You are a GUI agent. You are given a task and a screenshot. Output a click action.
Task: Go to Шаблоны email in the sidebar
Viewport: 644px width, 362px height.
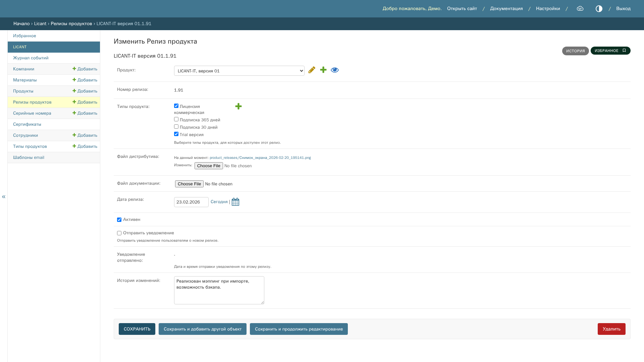(29, 158)
